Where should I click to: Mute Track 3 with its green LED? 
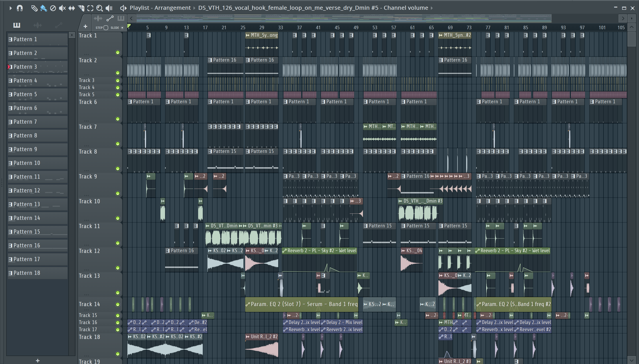click(x=118, y=80)
